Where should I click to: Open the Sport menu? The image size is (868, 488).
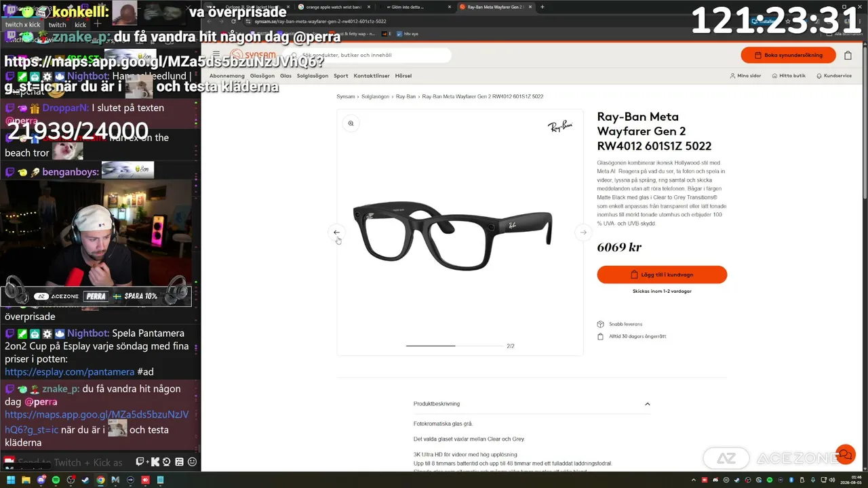340,76
